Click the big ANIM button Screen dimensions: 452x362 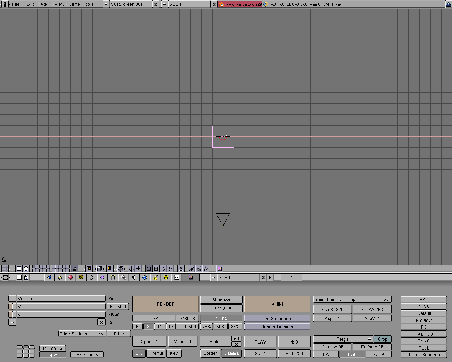[x=277, y=304]
